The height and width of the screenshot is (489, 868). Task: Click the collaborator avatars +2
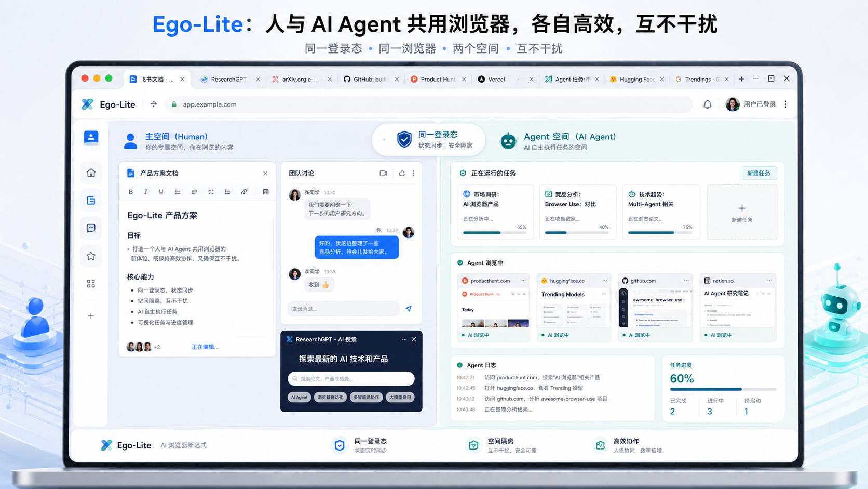143,347
